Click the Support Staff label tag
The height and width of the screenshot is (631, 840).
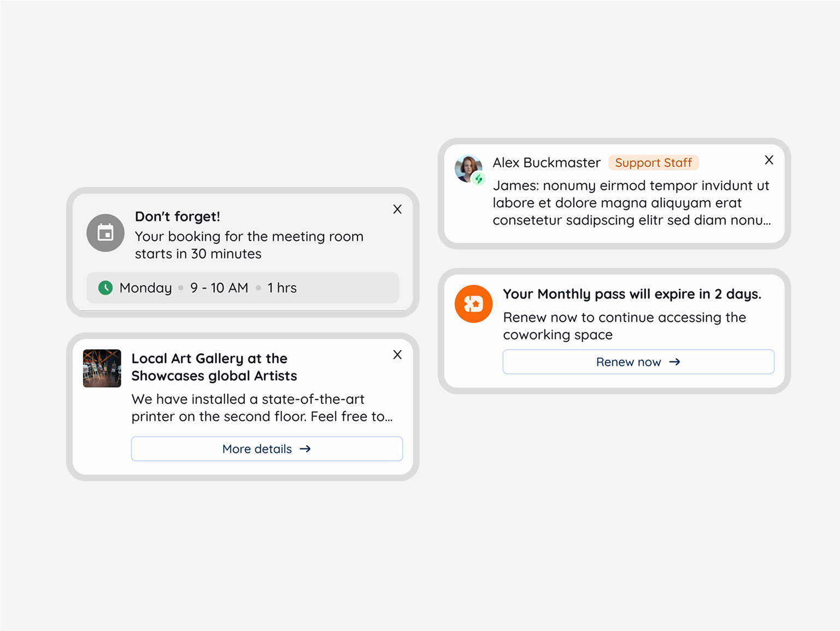654,162
